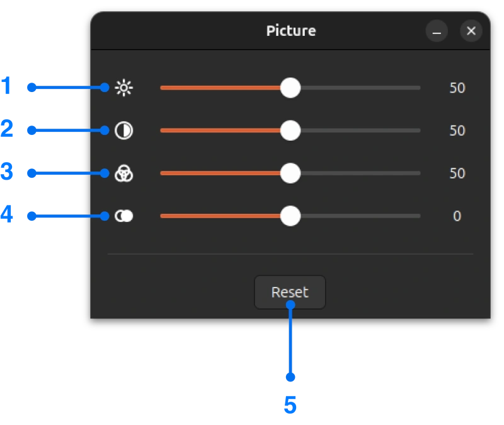Click the contrast slider handle
The height and width of the screenshot is (425, 504).
click(x=292, y=131)
